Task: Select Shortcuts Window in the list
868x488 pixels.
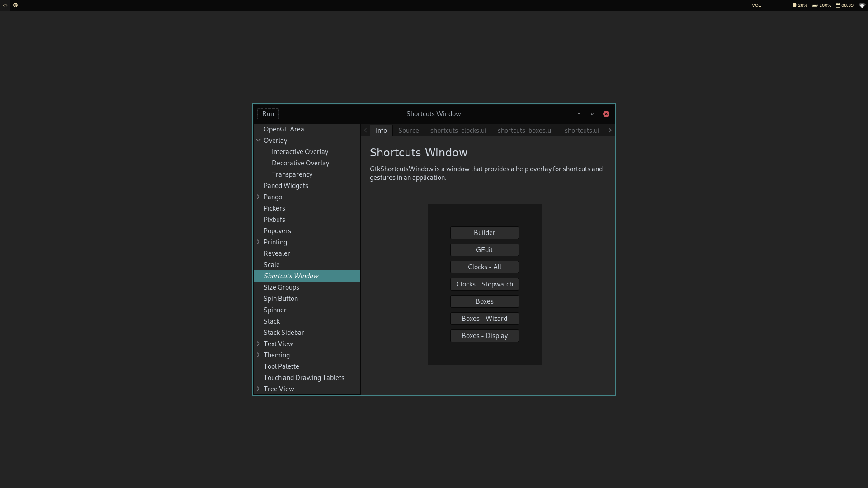Action: [x=307, y=276]
